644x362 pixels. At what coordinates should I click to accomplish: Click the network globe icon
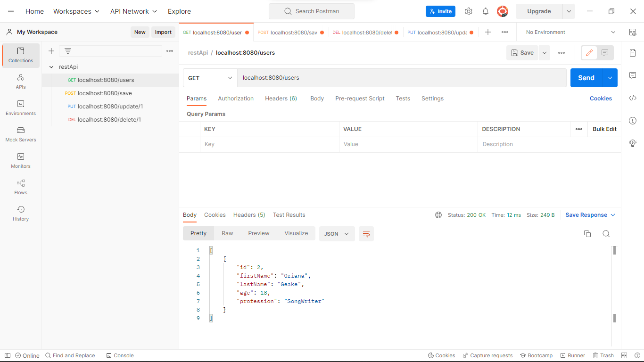click(438, 215)
